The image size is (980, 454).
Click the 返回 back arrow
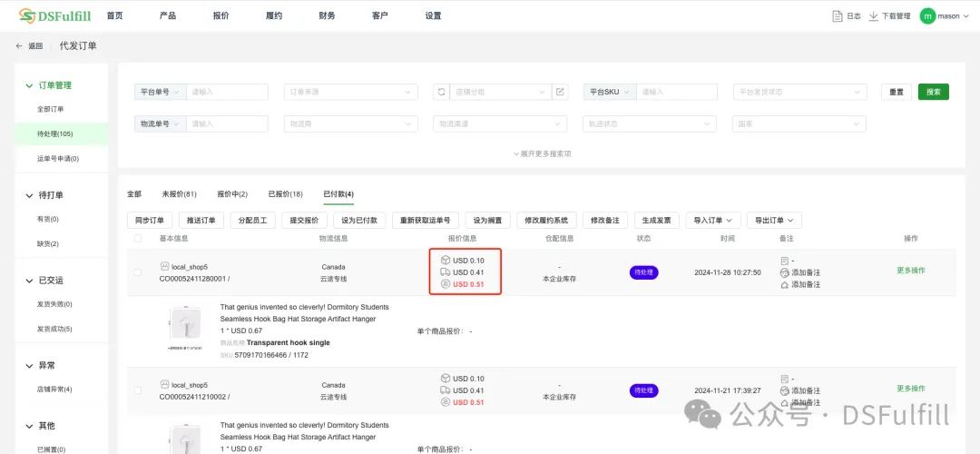[x=19, y=45]
